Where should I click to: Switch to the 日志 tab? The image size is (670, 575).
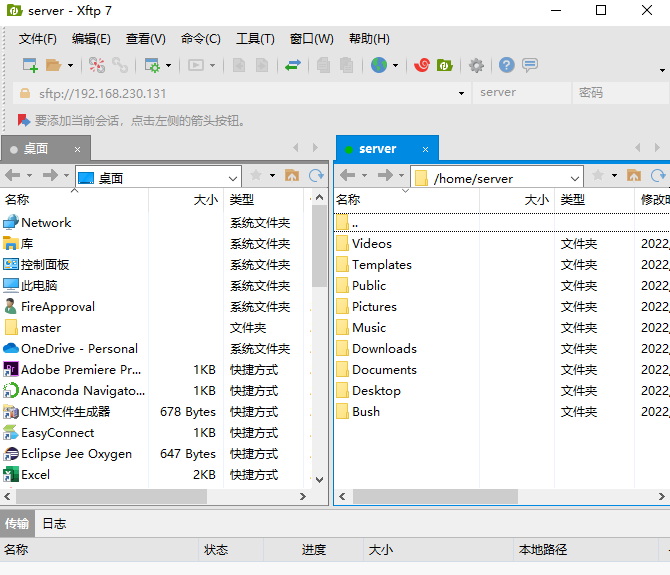(x=54, y=523)
